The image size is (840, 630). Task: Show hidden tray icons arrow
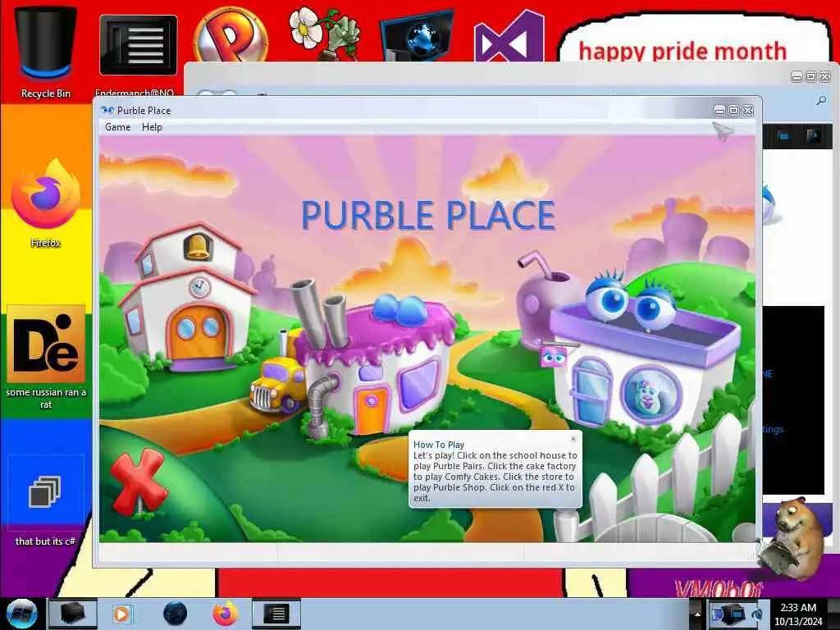[x=697, y=614]
